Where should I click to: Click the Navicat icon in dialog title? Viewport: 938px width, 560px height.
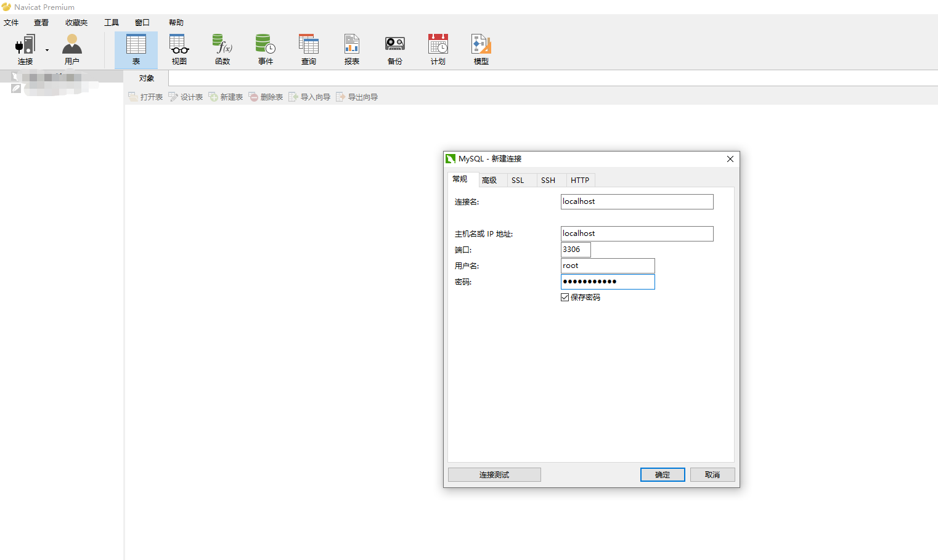(x=451, y=159)
